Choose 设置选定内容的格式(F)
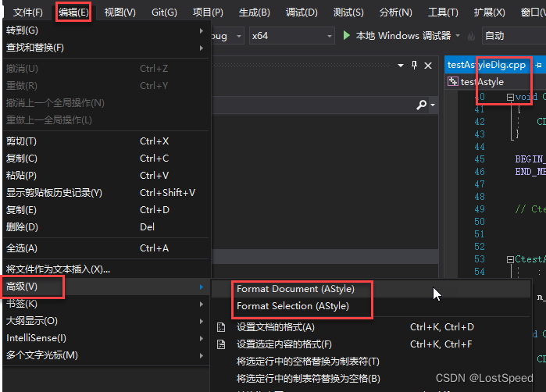The width and height of the screenshot is (546, 392). pyautogui.click(x=371, y=344)
